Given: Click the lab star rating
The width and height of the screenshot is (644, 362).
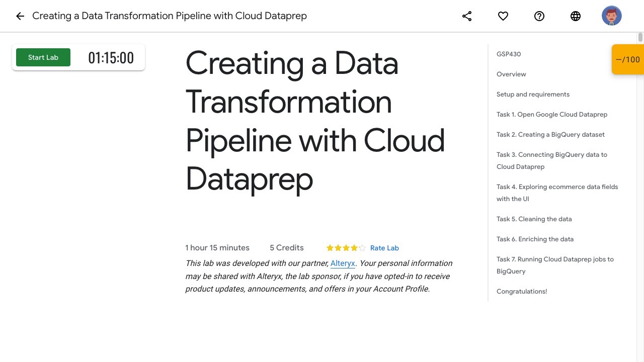Looking at the screenshot, I should point(346,248).
